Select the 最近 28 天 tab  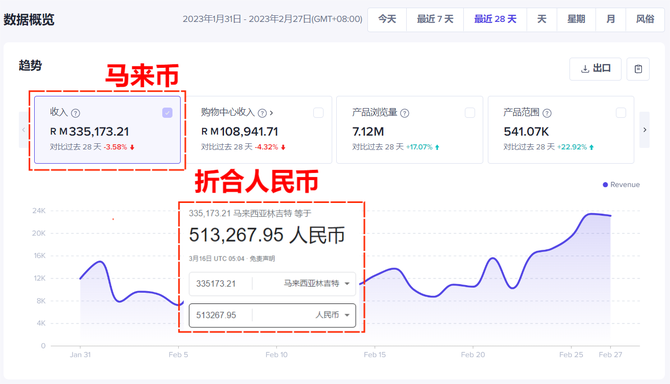[495, 19]
